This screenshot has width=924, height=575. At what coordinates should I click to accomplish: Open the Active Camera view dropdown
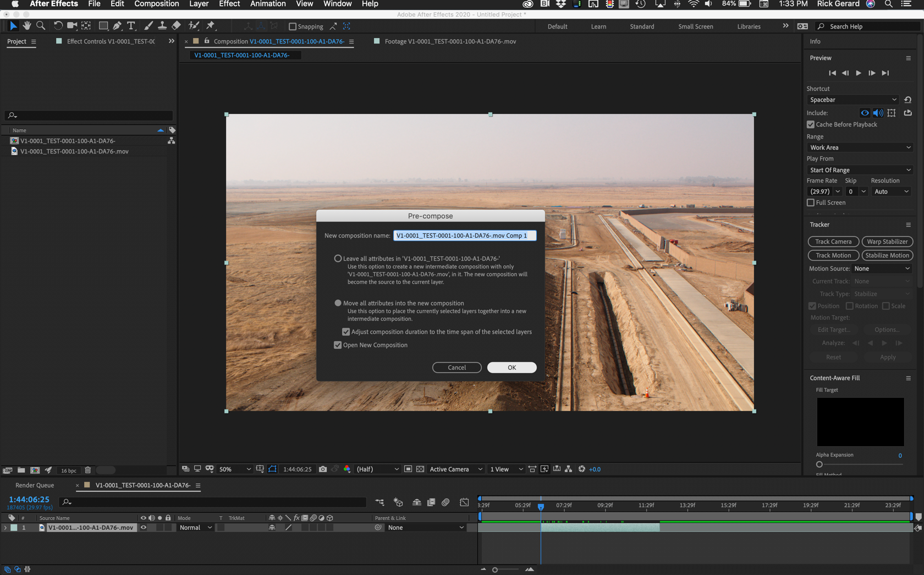pyautogui.click(x=455, y=469)
